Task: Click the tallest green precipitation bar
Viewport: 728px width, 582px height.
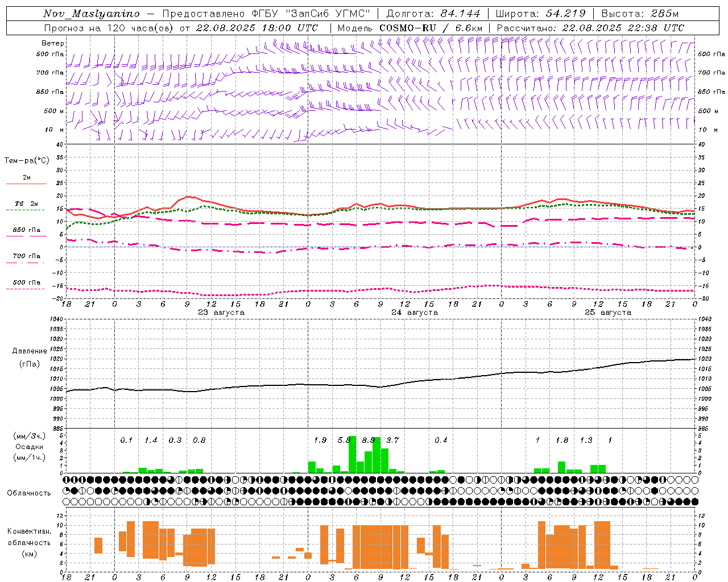Action: point(352,454)
